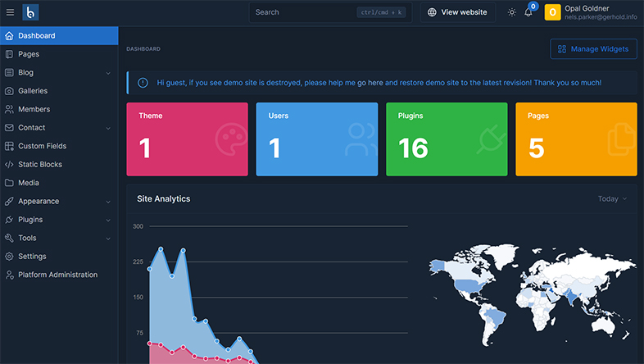Open the pink Theme widget card
Image resolution: width=644 pixels, height=364 pixels.
tap(188, 139)
